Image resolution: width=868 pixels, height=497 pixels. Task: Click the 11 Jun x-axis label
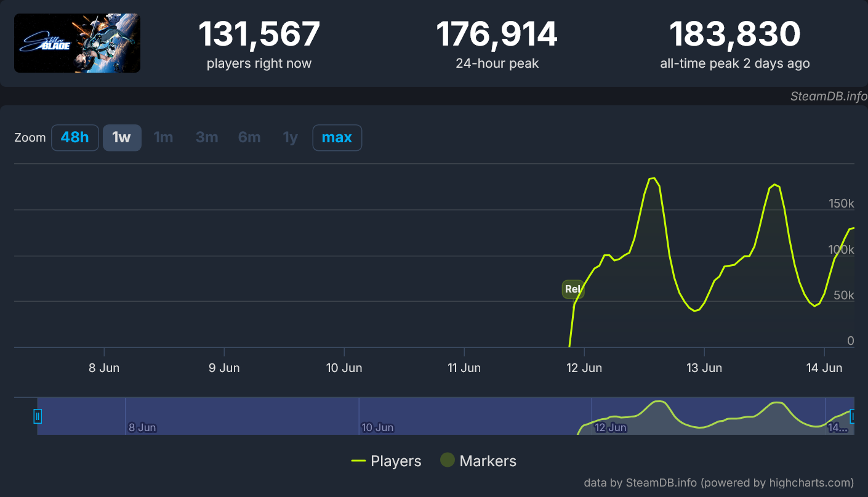click(x=464, y=368)
